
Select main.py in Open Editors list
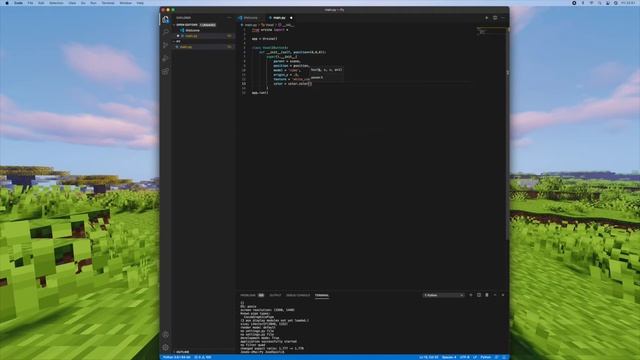pos(191,36)
